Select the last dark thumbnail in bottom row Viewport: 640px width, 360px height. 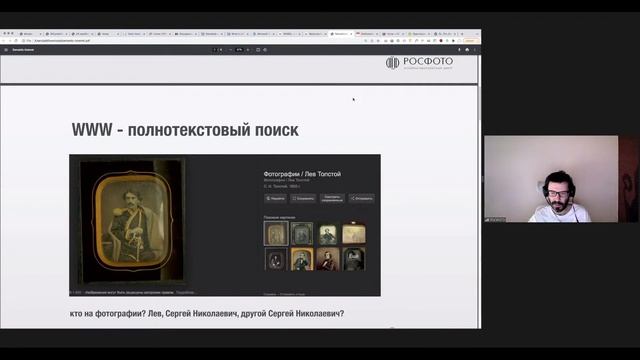[x=353, y=259]
